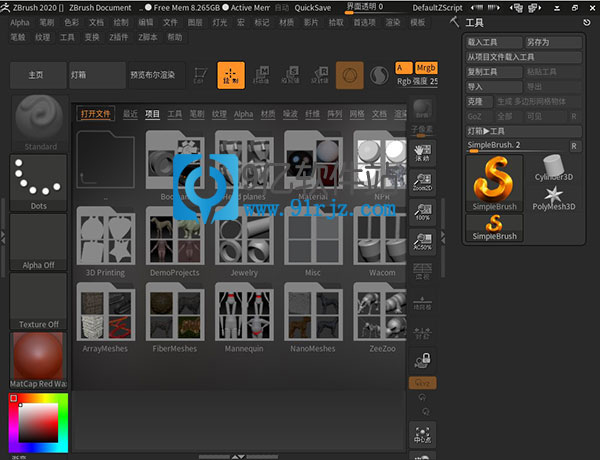Toggle the 灯箱 lightbox button
The width and height of the screenshot is (600, 460).
pos(97,75)
